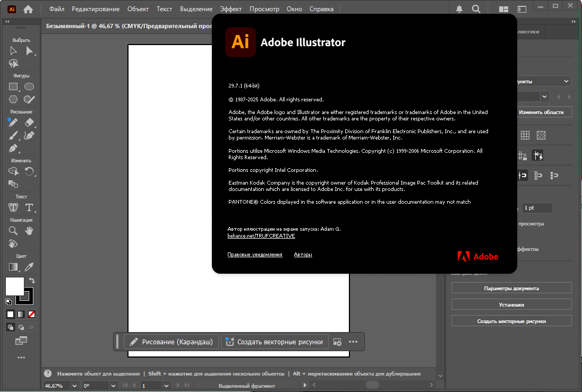This screenshot has width=582, height=392.
Task: Activate the Pencil tool in toolbar
Action: coord(13,123)
